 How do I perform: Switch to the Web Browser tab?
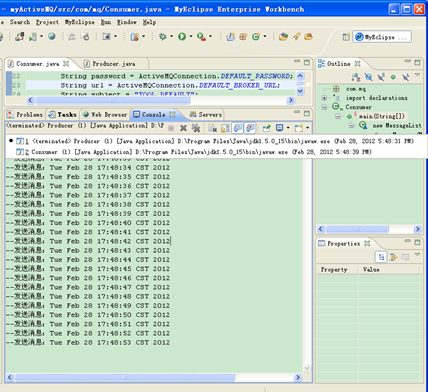coord(105,115)
